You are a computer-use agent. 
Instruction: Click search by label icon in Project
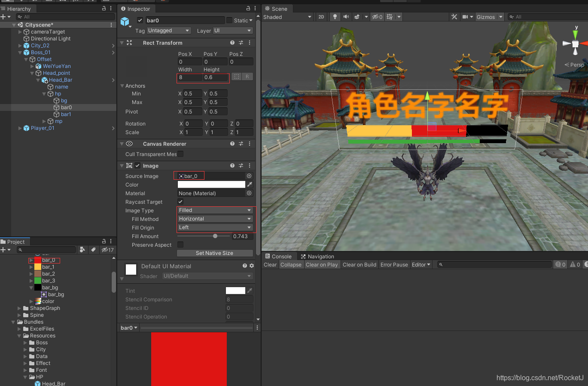coord(93,250)
